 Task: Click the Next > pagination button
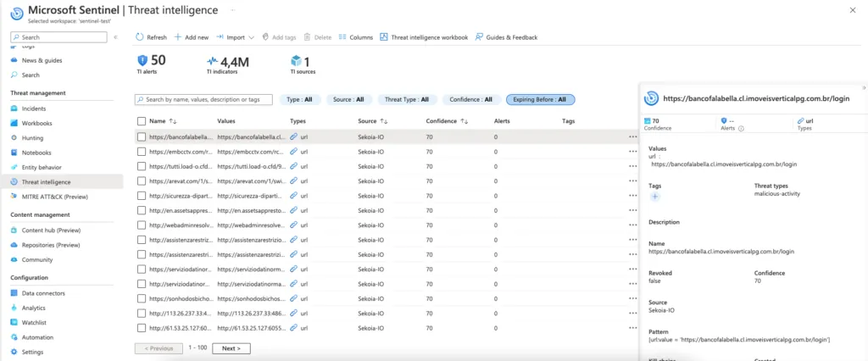(x=231, y=348)
